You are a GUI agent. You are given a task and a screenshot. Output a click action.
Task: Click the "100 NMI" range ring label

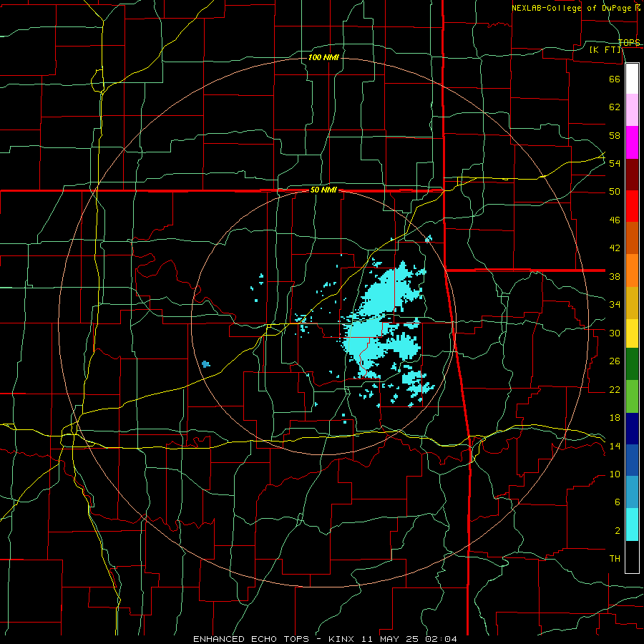323,57
